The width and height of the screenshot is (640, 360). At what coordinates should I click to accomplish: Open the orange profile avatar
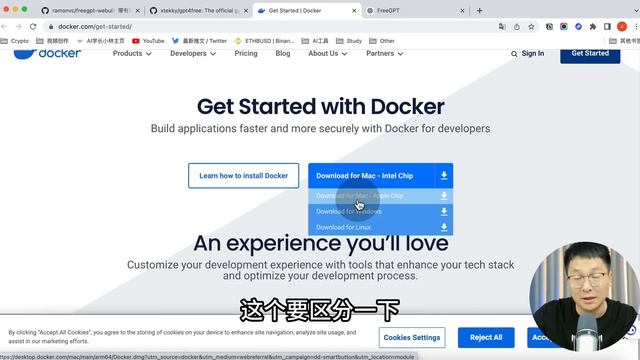[622, 27]
